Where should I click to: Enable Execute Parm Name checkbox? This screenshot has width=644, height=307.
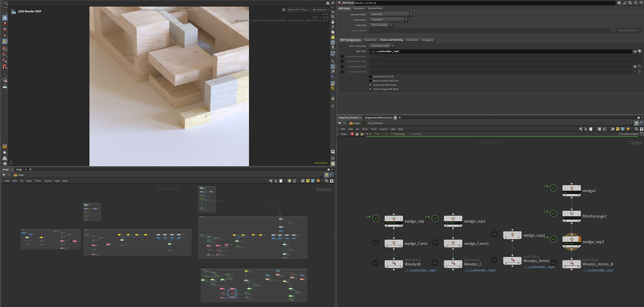click(342, 56)
